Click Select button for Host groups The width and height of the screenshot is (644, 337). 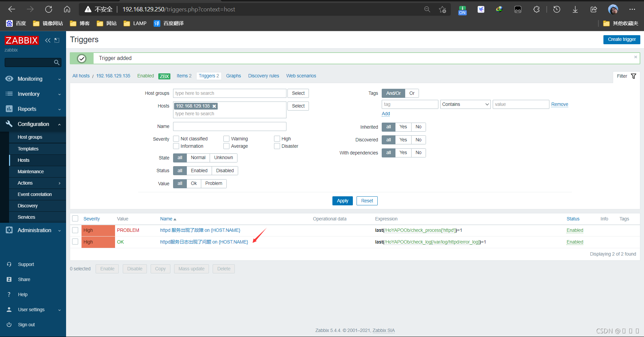click(298, 93)
